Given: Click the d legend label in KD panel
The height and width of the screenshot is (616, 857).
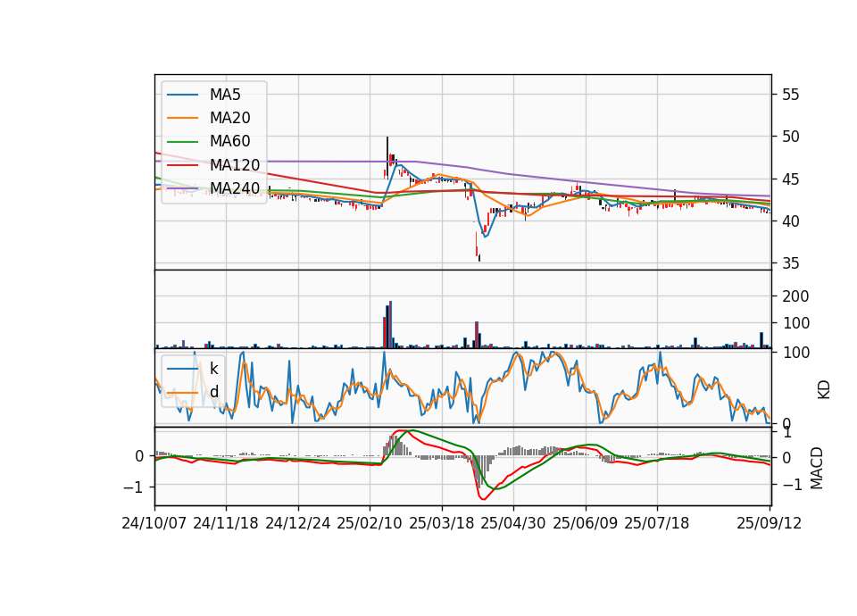Looking at the screenshot, I should click(214, 392).
